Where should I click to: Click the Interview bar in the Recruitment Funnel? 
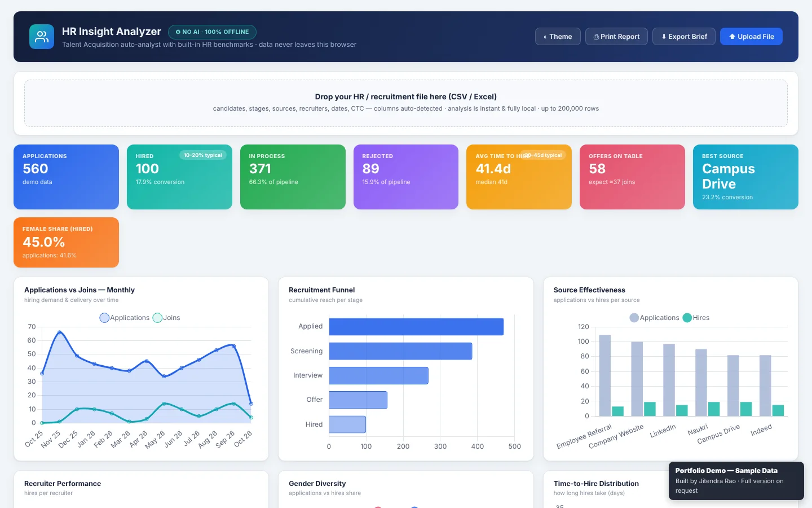point(378,375)
